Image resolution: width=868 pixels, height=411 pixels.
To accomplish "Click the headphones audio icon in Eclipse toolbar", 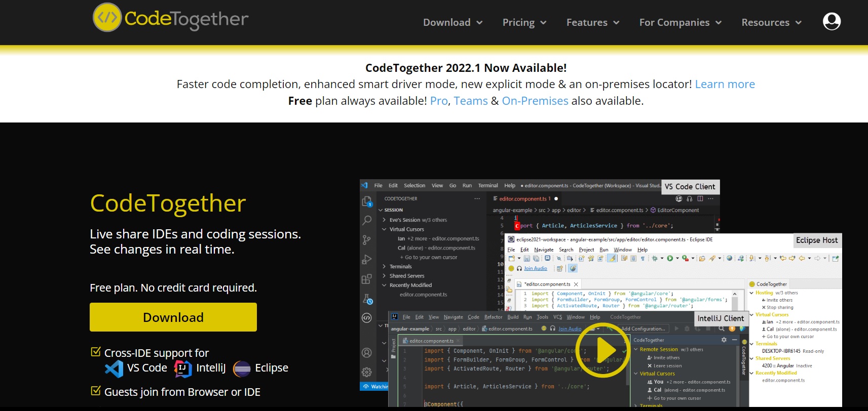I will click(x=519, y=268).
